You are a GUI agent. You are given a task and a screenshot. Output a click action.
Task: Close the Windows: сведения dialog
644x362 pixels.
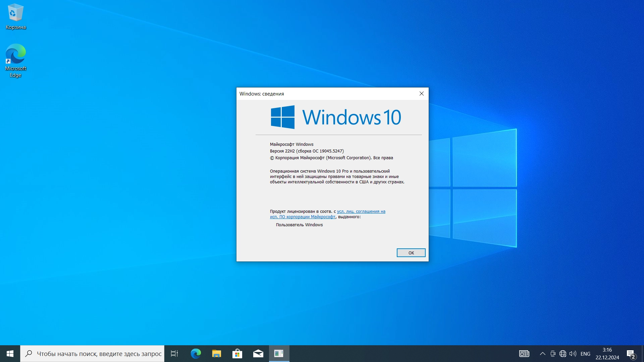coord(422,94)
